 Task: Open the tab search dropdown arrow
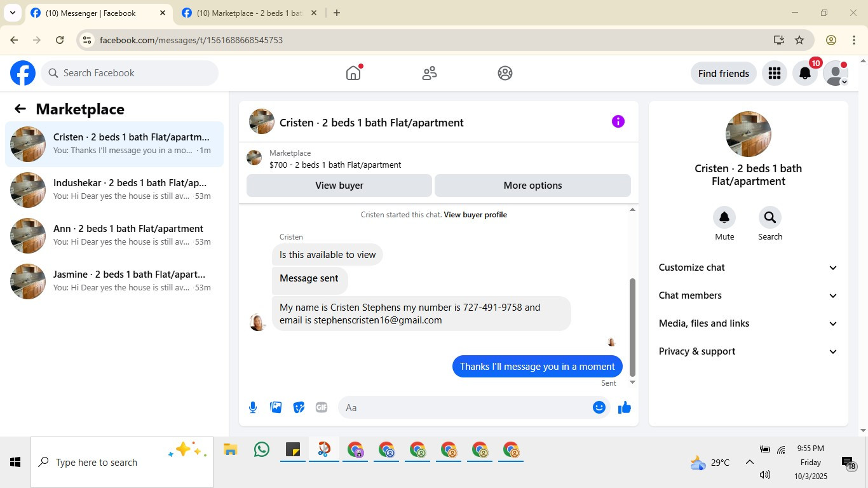12,13
